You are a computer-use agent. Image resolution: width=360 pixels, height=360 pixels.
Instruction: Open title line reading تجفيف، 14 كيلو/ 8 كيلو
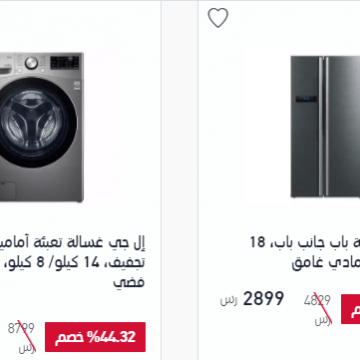pos(73,263)
